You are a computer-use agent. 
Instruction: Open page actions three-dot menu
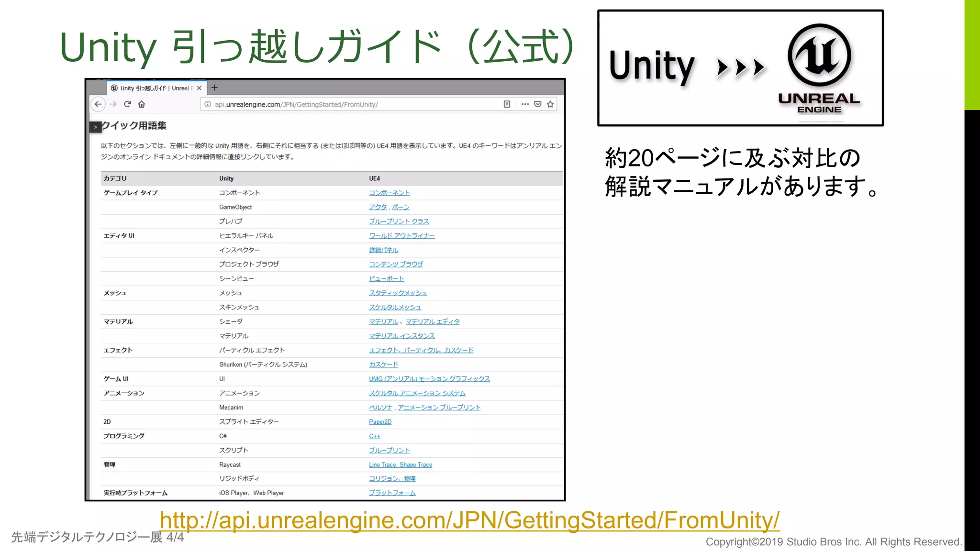[525, 104]
